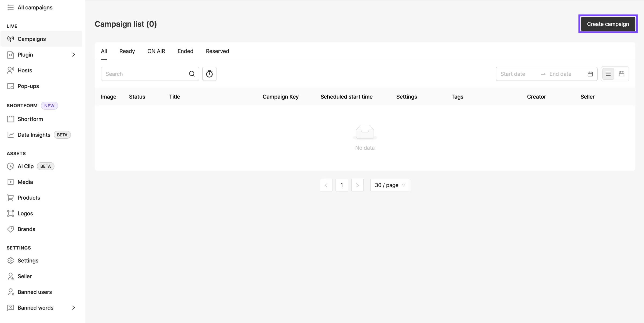This screenshot has width=644, height=323.
Task: Click the search magnifier icon
Action: [x=192, y=74]
